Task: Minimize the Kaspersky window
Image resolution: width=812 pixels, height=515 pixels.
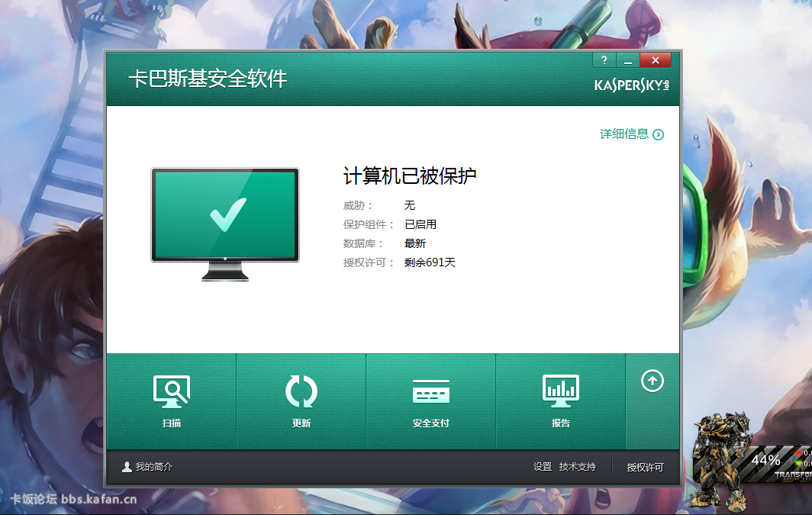Action: [x=628, y=60]
